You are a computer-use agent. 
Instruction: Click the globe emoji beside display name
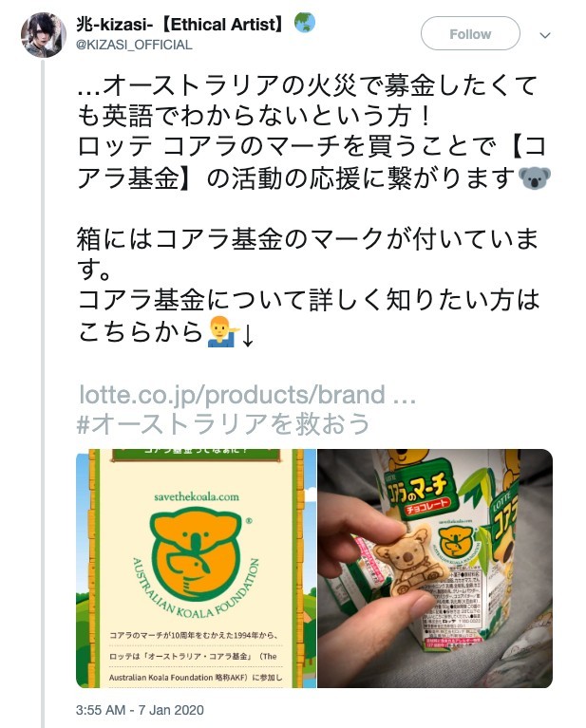[305, 23]
